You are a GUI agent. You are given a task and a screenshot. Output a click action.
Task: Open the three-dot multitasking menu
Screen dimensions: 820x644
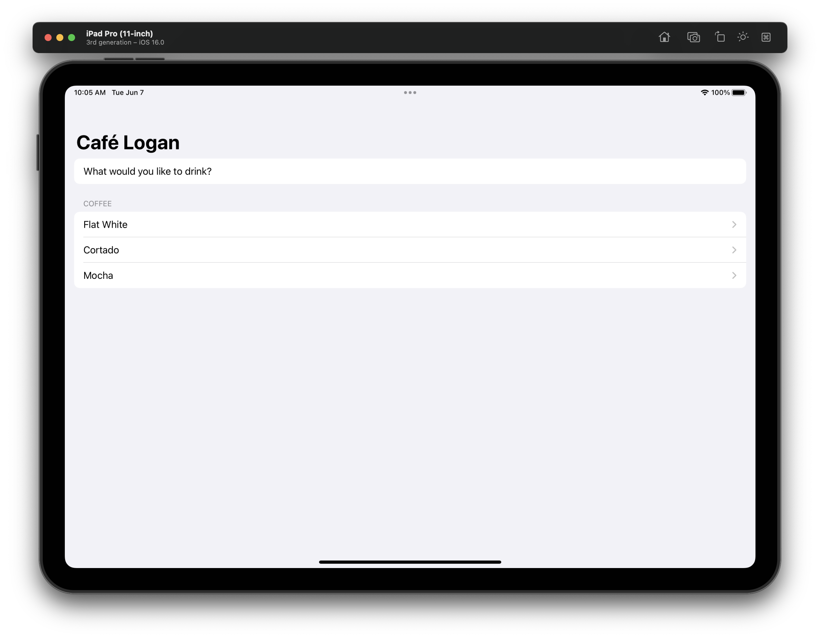pyautogui.click(x=410, y=93)
